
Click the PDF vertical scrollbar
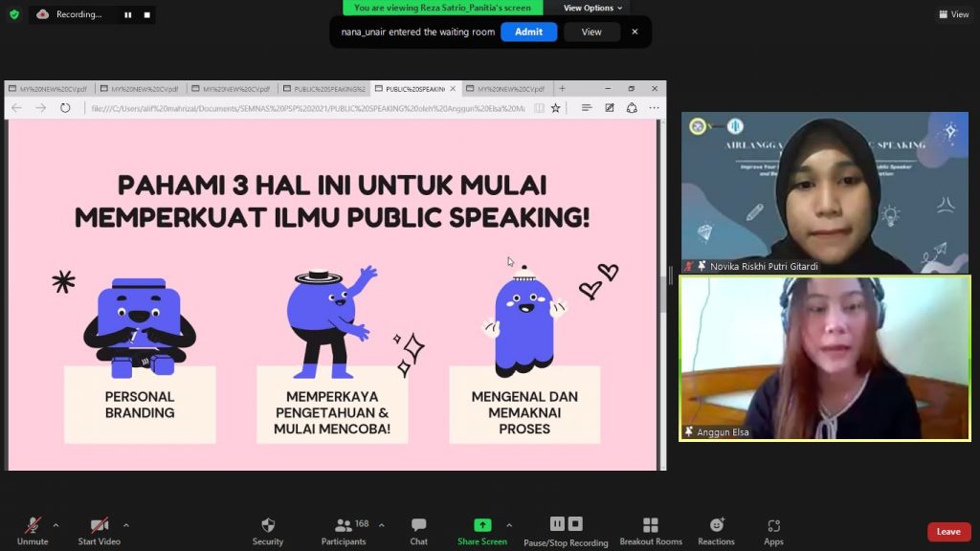tap(662, 294)
